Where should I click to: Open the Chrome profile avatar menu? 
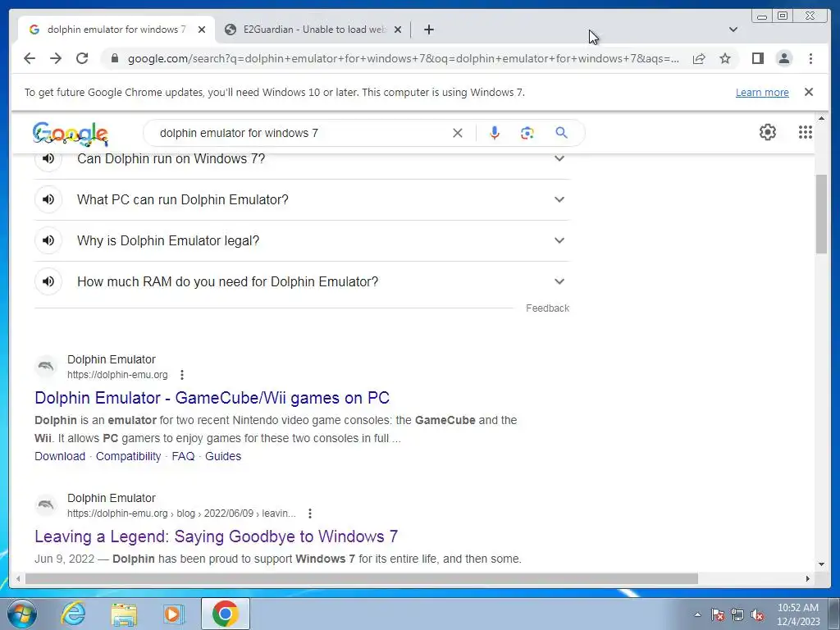pos(783,58)
